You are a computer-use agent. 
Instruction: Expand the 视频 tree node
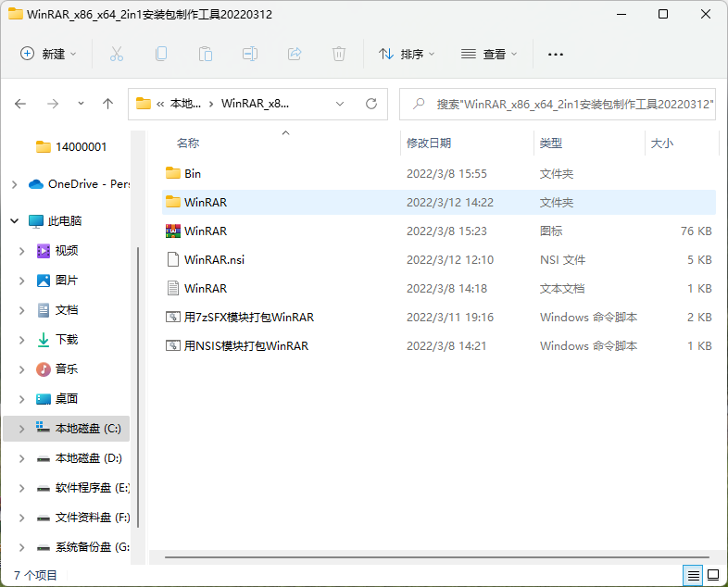[21, 251]
